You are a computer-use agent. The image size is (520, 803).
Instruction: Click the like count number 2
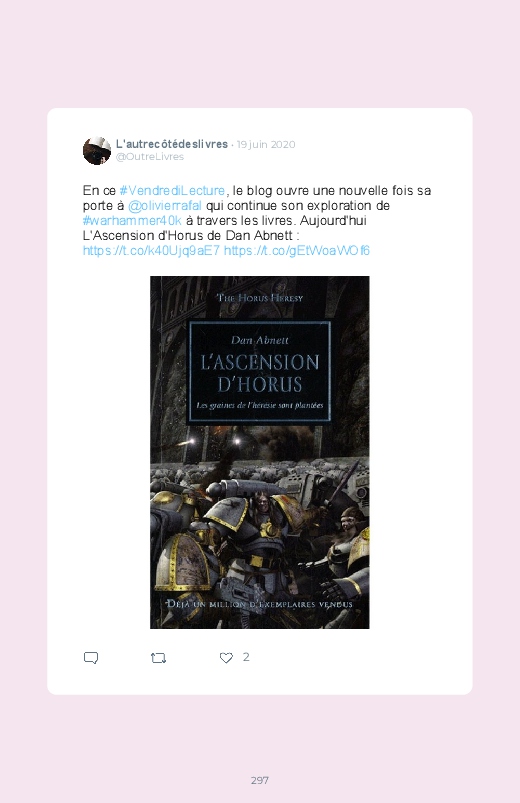click(246, 657)
